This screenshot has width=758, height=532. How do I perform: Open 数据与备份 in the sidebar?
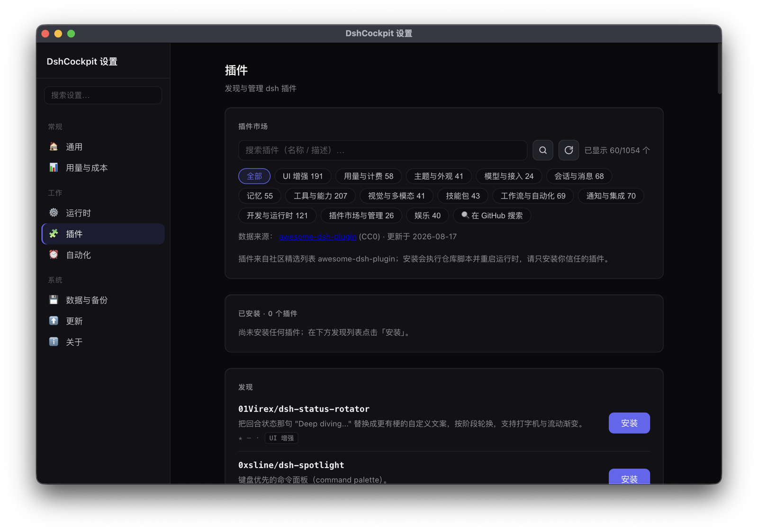pyautogui.click(x=103, y=300)
